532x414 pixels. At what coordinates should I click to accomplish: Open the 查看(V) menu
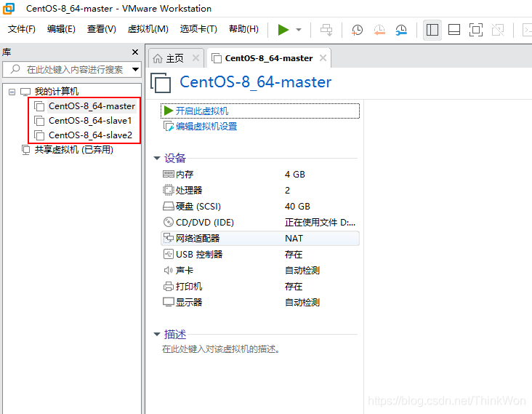pos(102,29)
